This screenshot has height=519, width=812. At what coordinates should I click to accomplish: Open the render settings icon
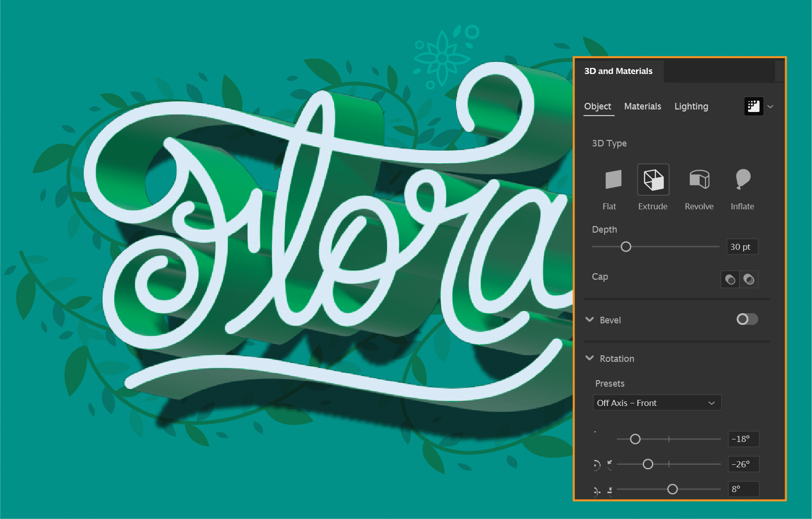coord(754,106)
